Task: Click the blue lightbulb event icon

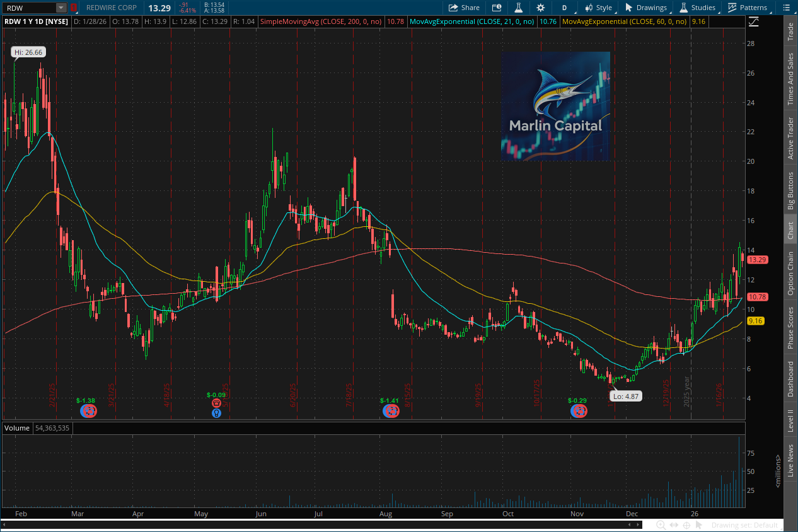Action: (216, 413)
